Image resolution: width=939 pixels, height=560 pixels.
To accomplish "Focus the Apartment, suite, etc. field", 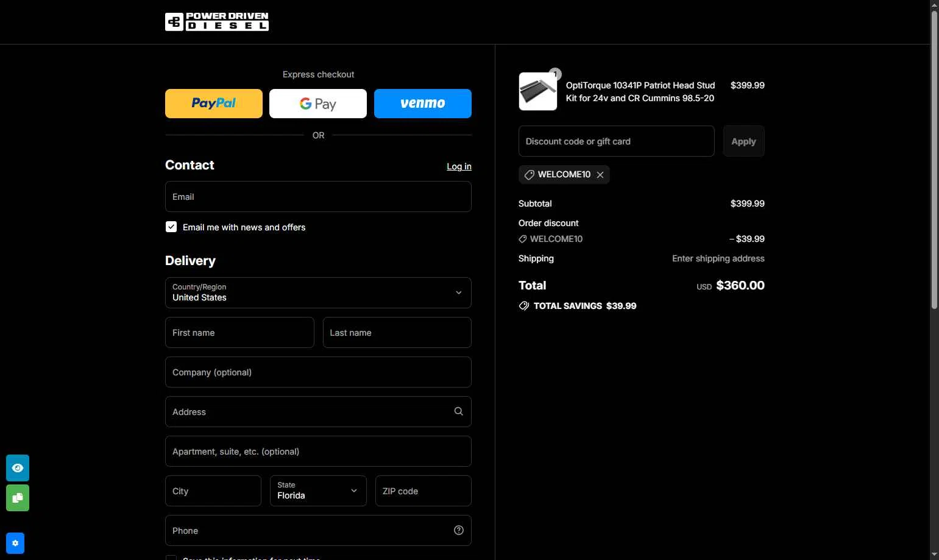I will click(x=318, y=452).
